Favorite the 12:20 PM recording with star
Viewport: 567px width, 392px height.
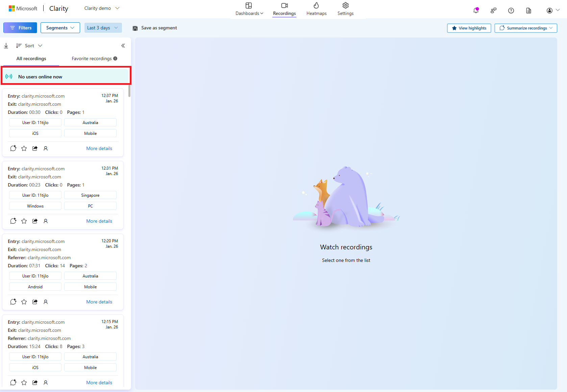click(24, 302)
